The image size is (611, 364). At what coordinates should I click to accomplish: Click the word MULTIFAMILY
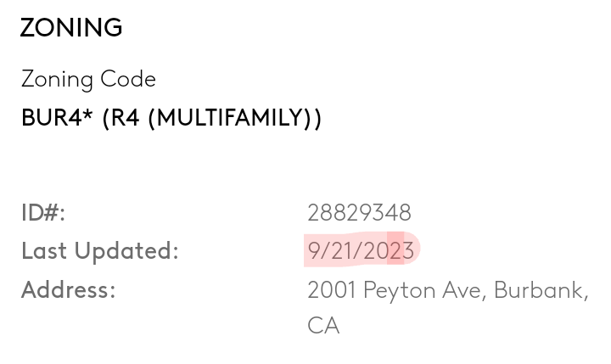pyautogui.click(x=228, y=117)
